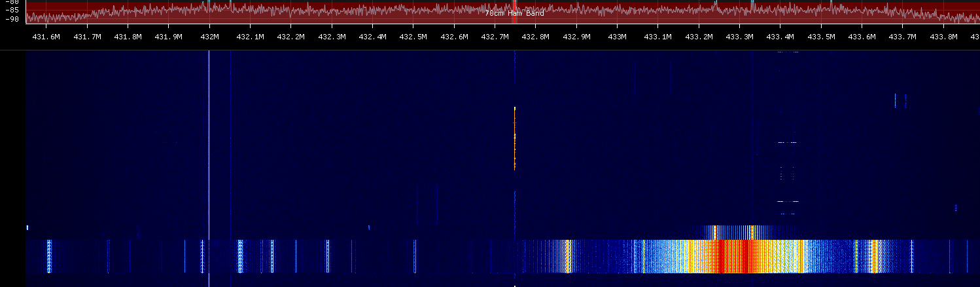This screenshot has height=287, width=980.
Task: Select the 433.5M frequency tick label
Action: click(821, 37)
